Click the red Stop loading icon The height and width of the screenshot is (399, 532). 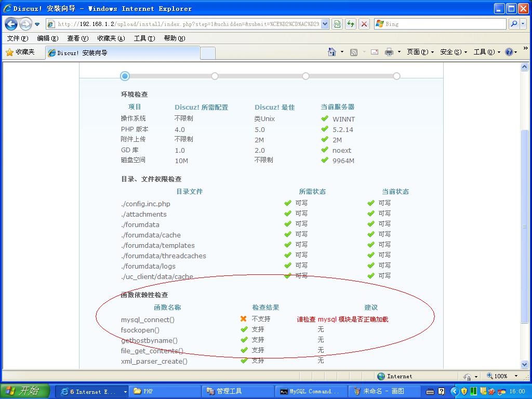(x=364, y=24)
